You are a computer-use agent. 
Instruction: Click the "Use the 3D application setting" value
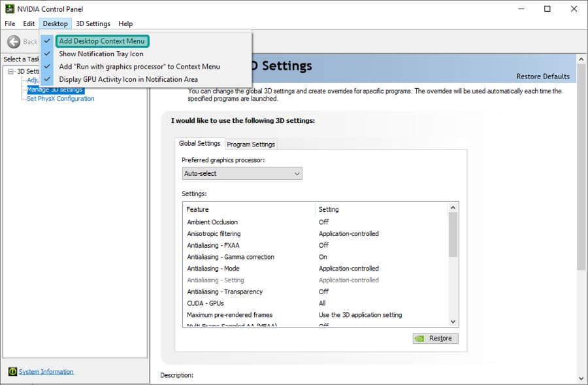(x=361, y=315)
